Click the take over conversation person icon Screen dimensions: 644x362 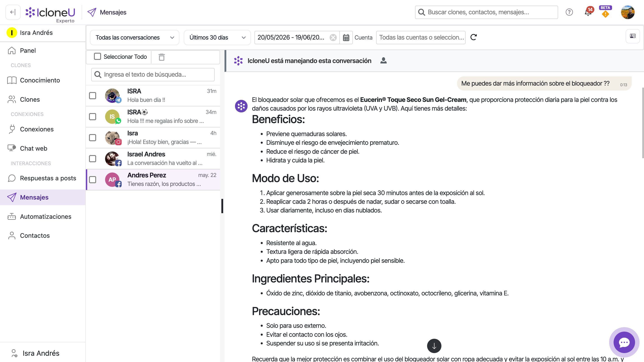(x=383, y=61)
